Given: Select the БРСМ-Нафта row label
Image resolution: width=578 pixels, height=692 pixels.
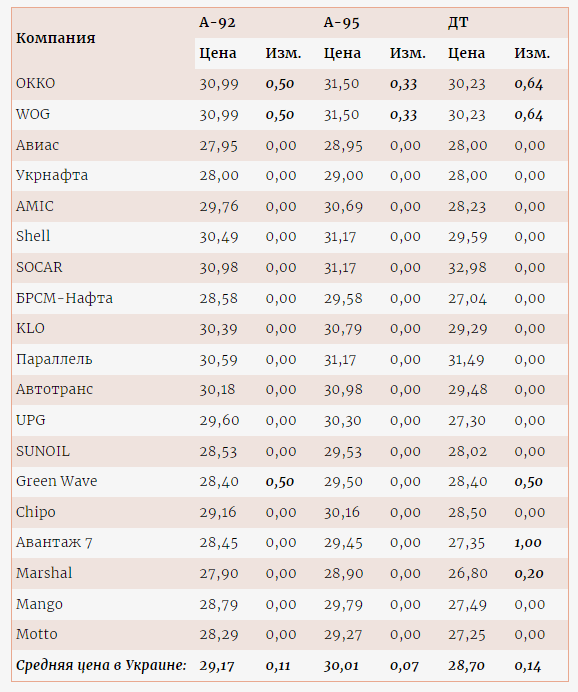Looking at the screenshot, I should (x=64, y=298).
